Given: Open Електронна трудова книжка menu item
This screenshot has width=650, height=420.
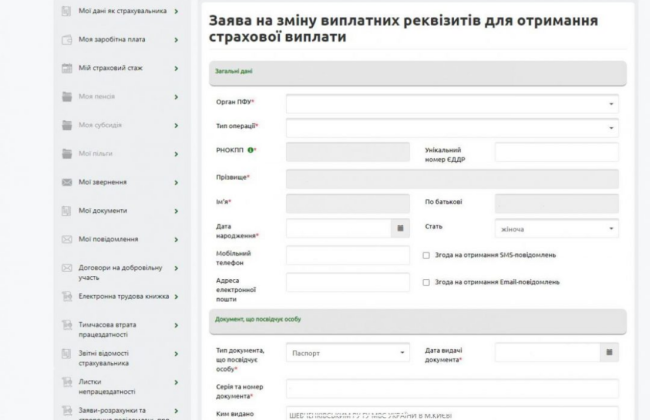Looking at the screenshot, I should pyautogui.click(x=124, y=296).
